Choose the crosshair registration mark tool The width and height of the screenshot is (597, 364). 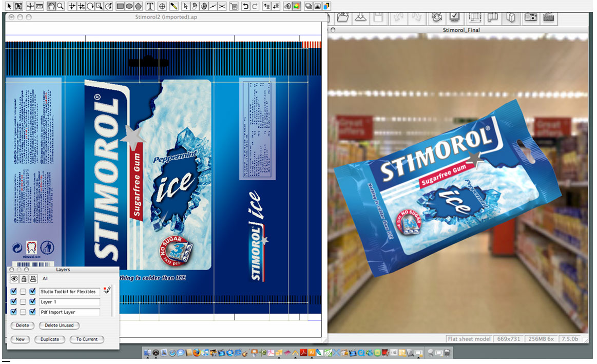coord(162,6)
